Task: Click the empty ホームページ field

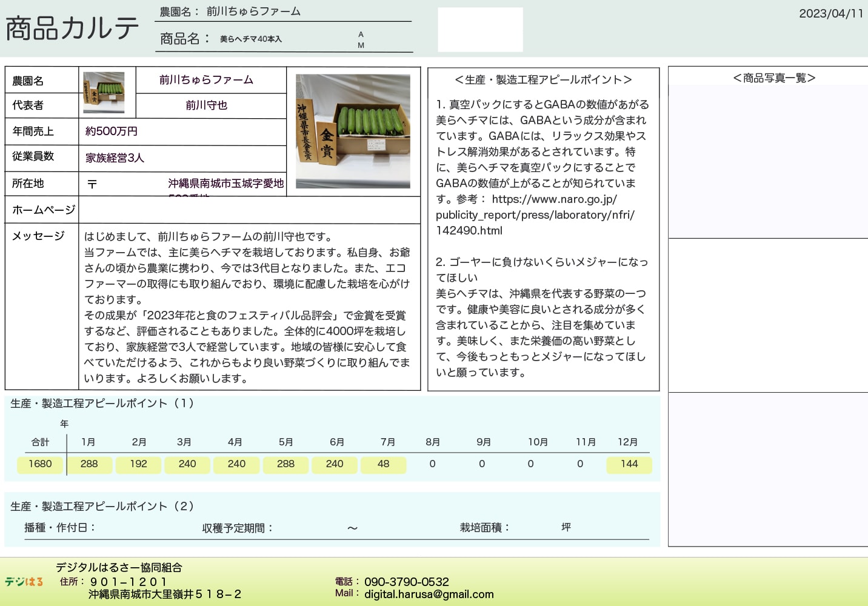Action: tap(249, 210)
